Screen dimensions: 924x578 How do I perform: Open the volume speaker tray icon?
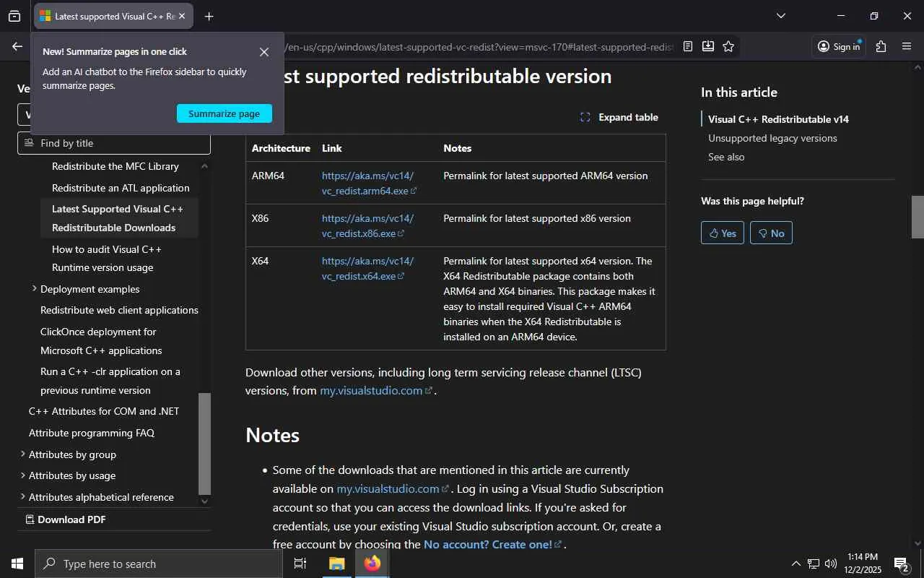[x=831, y=564]
